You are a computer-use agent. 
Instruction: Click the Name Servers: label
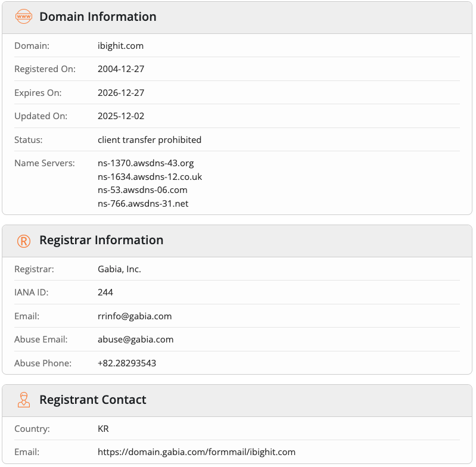coord(45,163)
